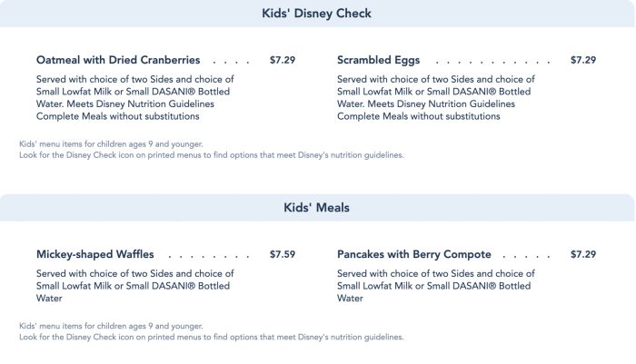Collapse the Kids' Disney Check section header

317,14
